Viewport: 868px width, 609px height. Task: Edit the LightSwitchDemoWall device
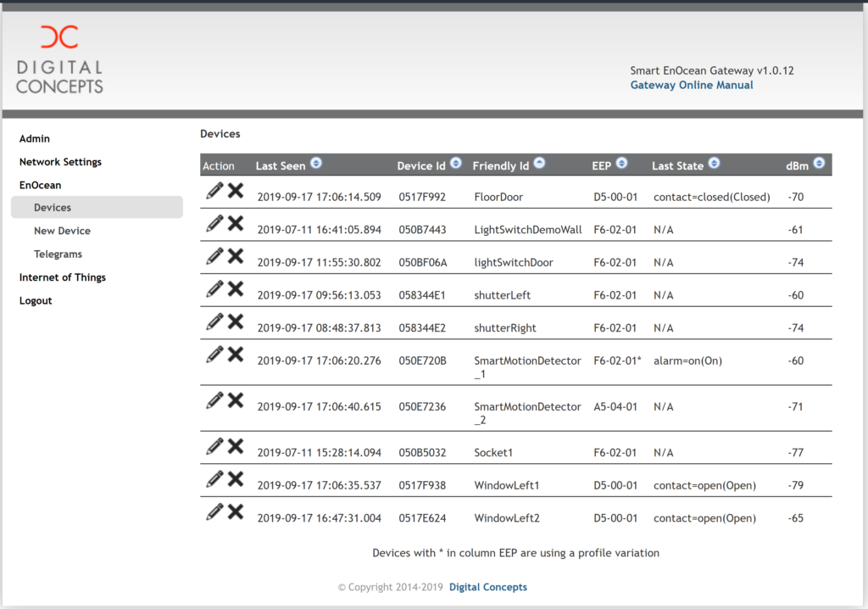click(214, 223)
